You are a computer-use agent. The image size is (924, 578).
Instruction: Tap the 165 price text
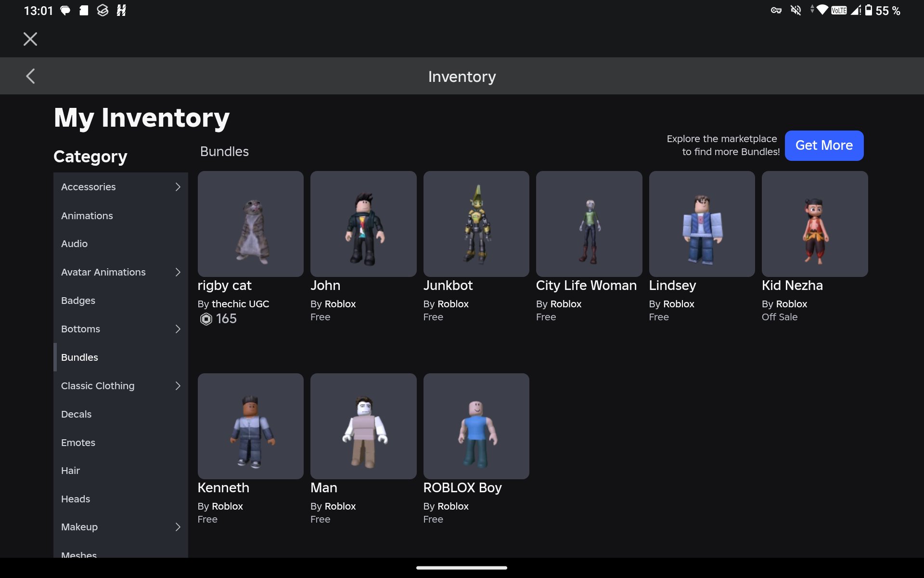[226, 319]
